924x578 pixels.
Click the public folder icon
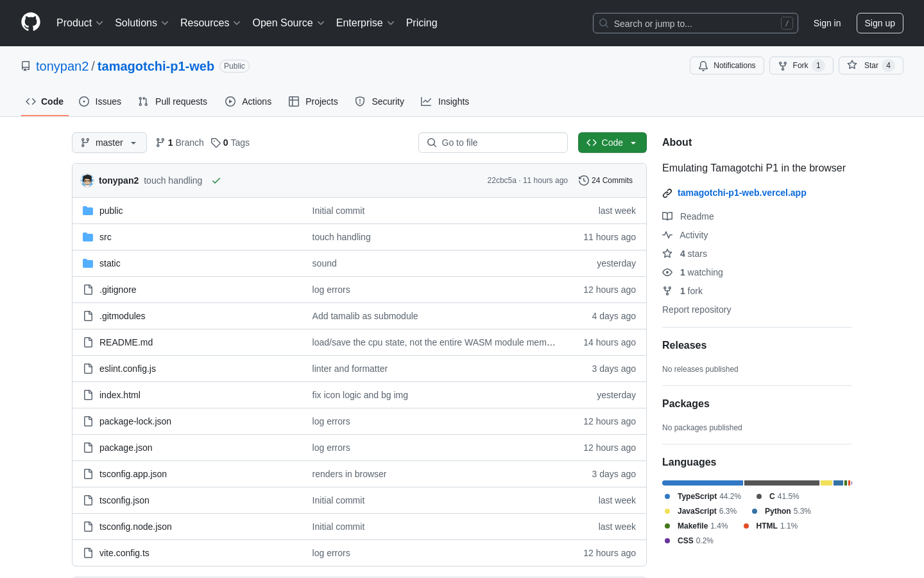(x=88, y=211)
